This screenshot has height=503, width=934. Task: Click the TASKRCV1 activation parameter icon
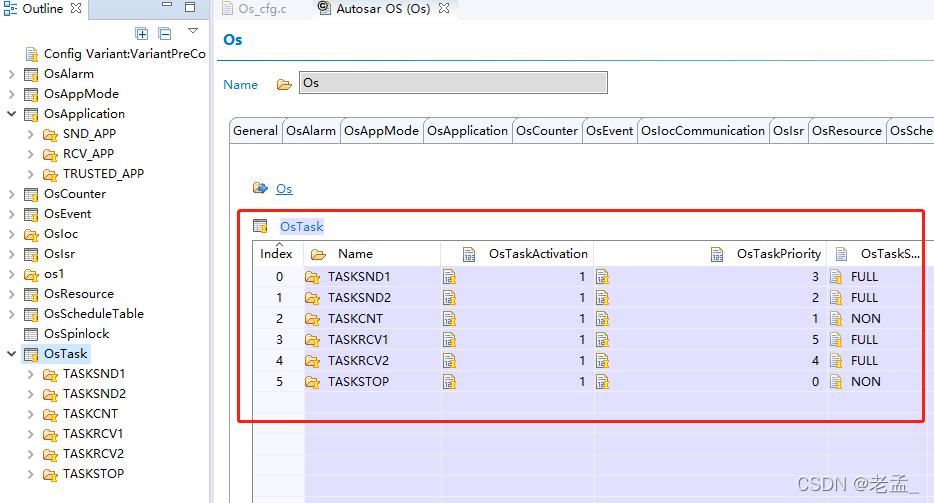coord(449,340)
